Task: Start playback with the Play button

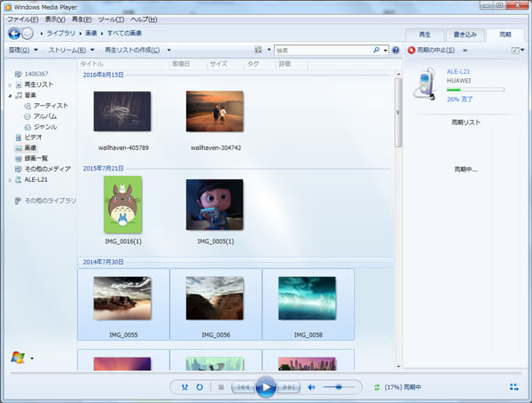Action: [266, 387]
